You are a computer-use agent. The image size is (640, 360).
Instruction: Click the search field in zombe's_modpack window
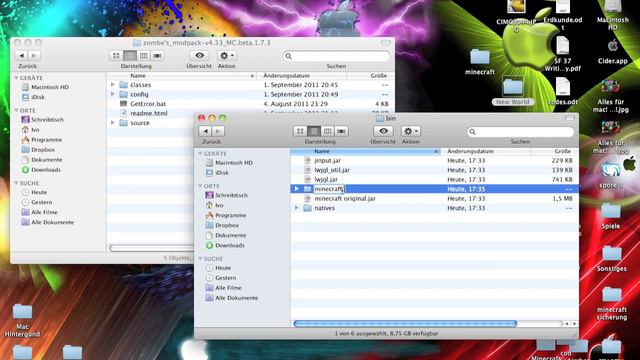click(336, 56)
